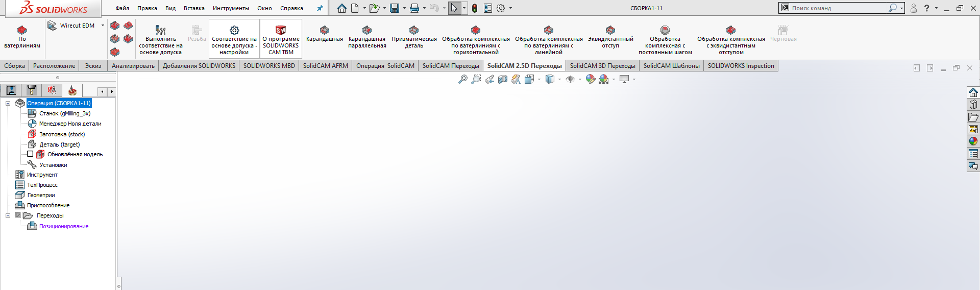The height and width of the screenshot is (290, 980).
Task: Click the Rebuild traffic light icon
Action: 475,8
